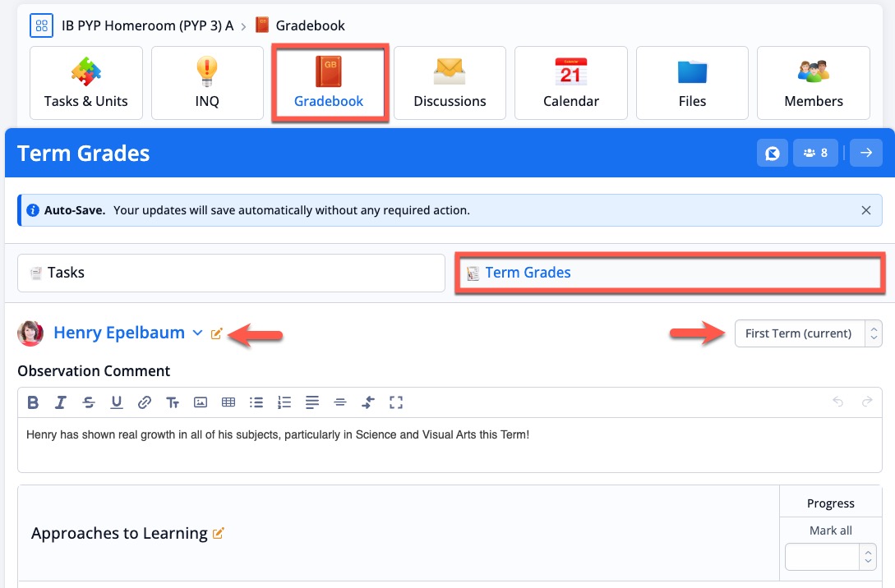Image resolution: width=895 pixels, height=588 pixels.
Task: Insert a table into the observation comment
Action: click(228, 402)
